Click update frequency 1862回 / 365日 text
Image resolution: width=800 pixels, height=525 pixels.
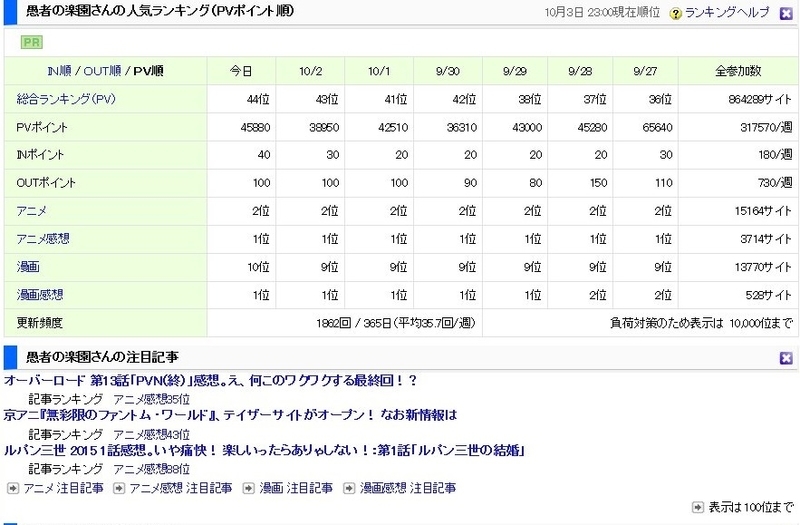coord(396,323)
